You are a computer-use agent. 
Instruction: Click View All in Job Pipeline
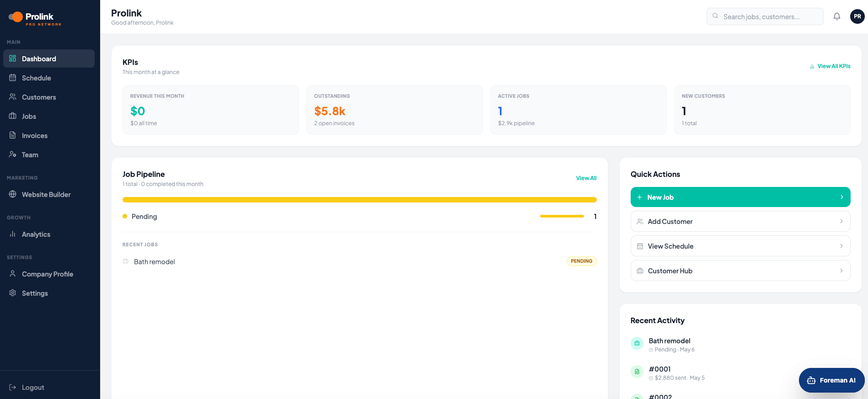[586, 178]
